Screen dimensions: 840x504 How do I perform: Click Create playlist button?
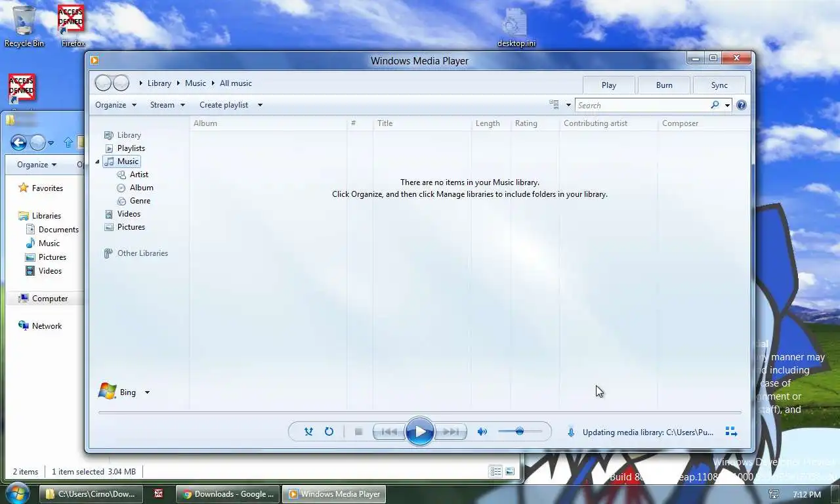click(224, 105)
